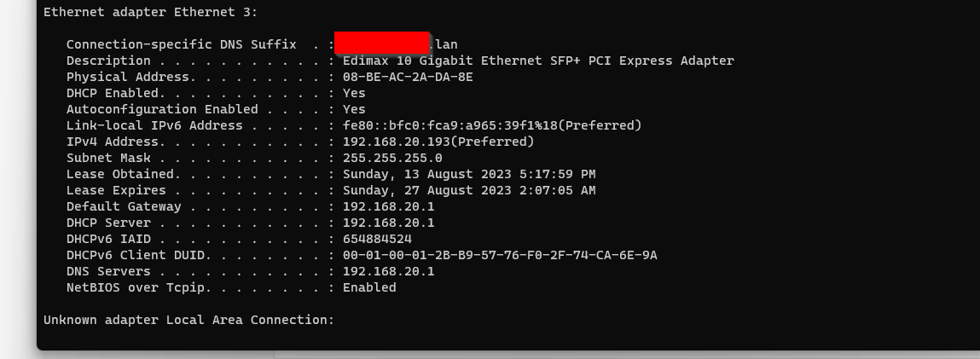Click the DHCP Server address value
Image resolution: width=980 pixels, height=359 pixels.
388,223
